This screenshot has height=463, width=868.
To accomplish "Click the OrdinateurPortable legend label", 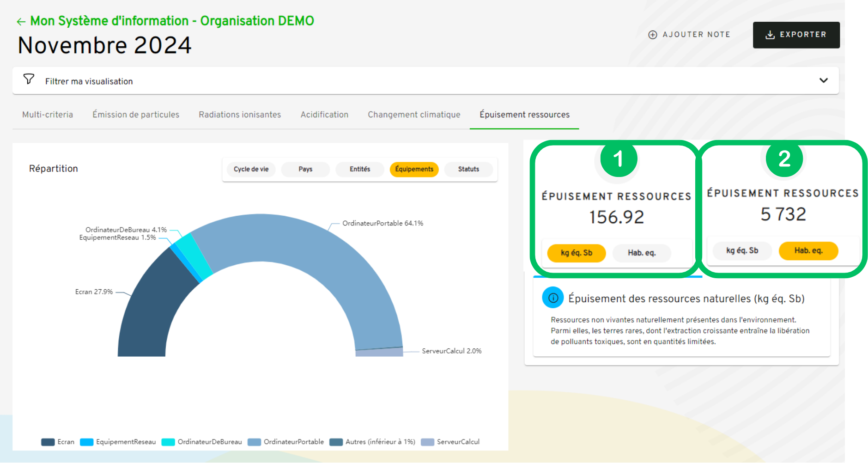I will 294,442.
